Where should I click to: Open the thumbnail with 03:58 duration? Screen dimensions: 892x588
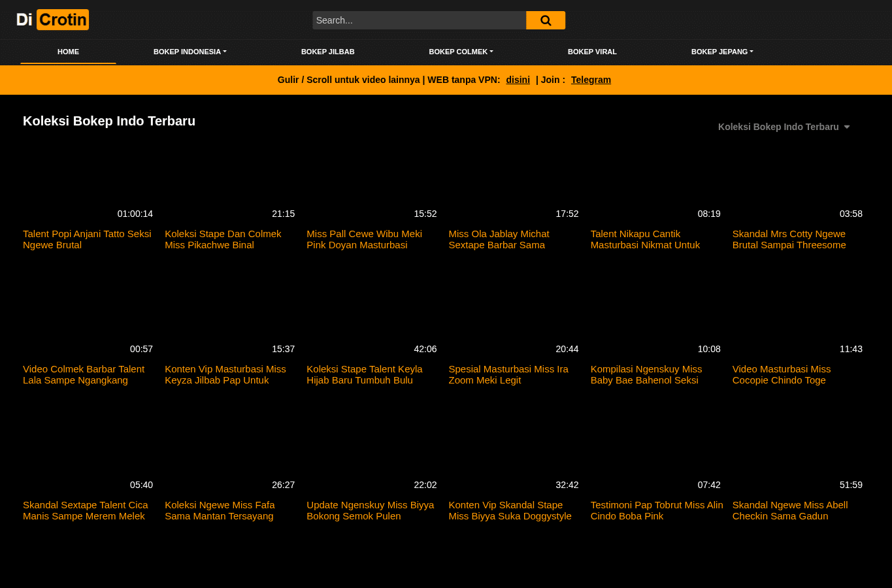click(798, 184)
